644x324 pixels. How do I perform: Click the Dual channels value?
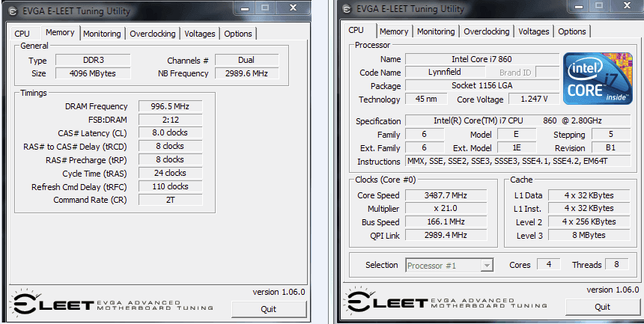(246, 60)
